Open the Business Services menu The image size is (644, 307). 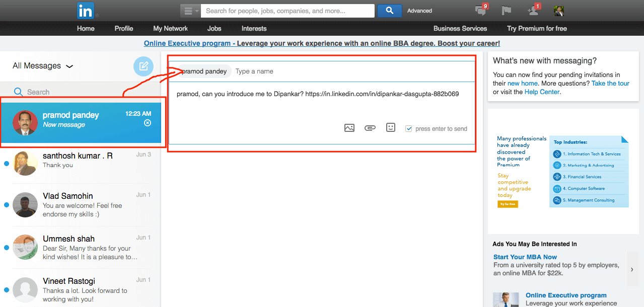pos(460,28)
